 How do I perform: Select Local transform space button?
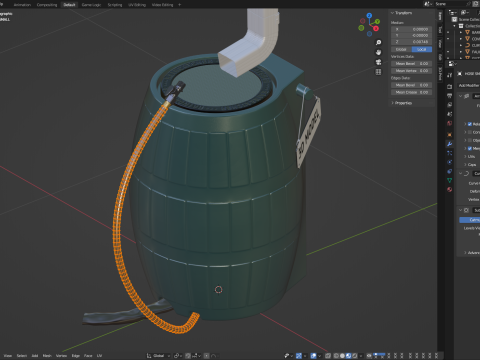pyautogui.click(x=422, y=49)
